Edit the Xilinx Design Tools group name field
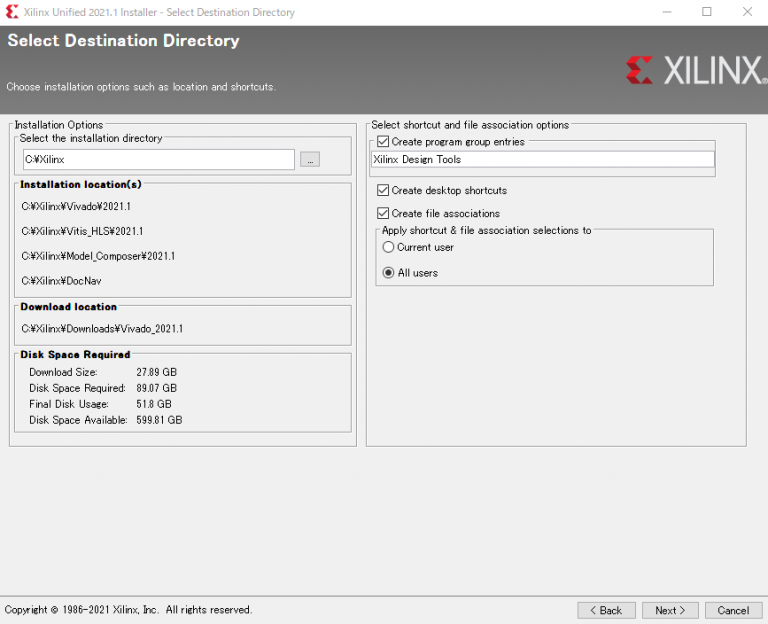The image size is (768, 624). [542, 159]
